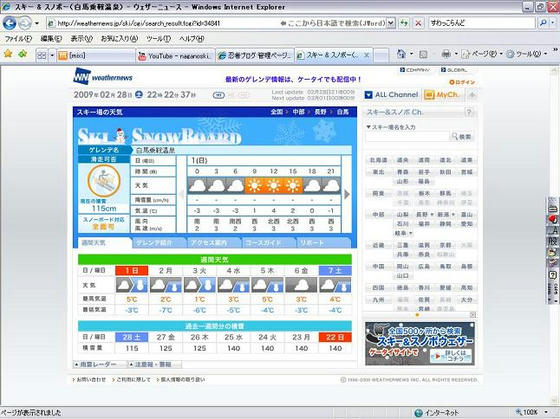Click the スキー&スノボウェザー banner ad
Screen dimensions: 560x419
pyautogui.click(x=420, y=344)
